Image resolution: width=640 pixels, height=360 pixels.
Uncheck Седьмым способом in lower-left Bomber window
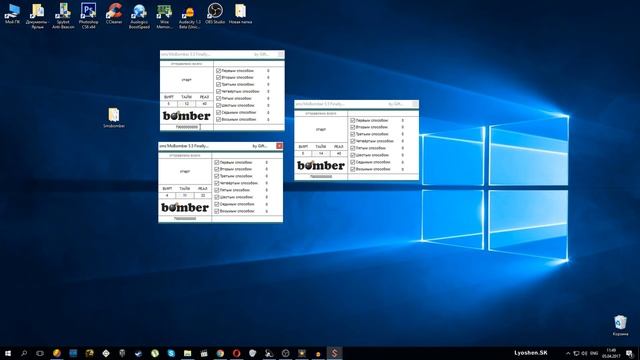point(217,204)
